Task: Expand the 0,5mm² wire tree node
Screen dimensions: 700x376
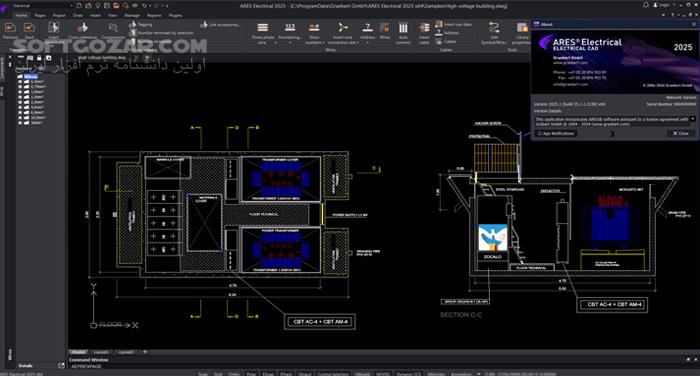Action: point(20,82)
